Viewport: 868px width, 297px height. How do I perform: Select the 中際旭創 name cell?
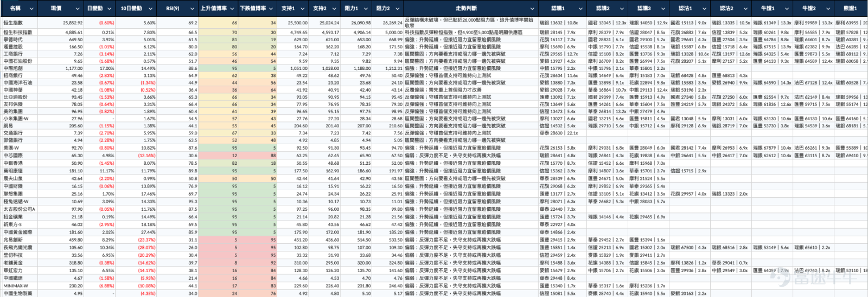coord(20,68)
